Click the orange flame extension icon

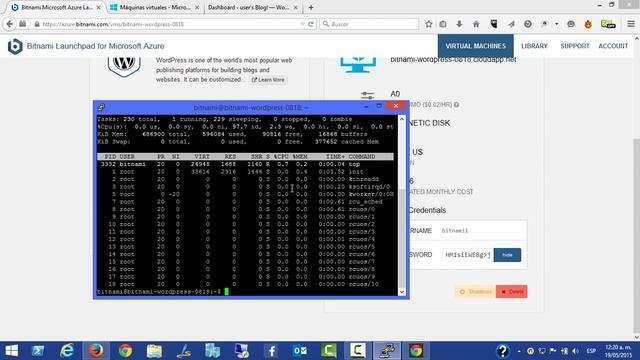tap(588, 24)
